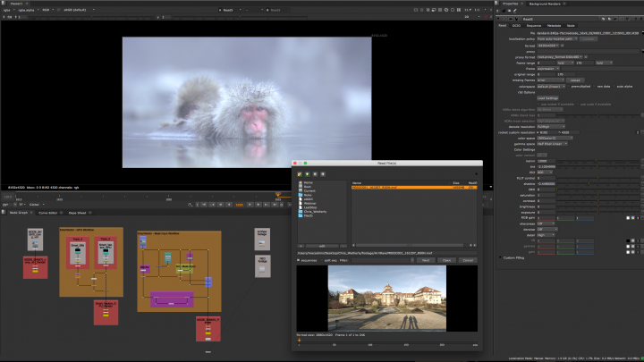Click the green arrow icon in Read File(s)
Screen dimensions: 644x362
tap(307, 174)
